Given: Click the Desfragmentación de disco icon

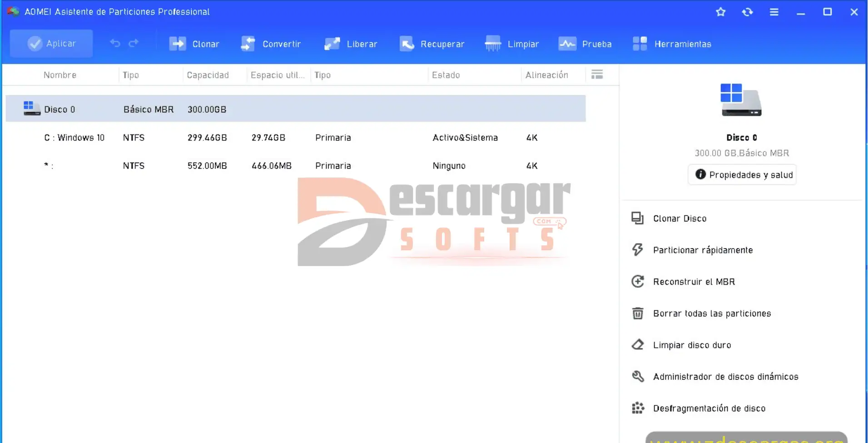Looking at the screenshot, I should [638, 408].
